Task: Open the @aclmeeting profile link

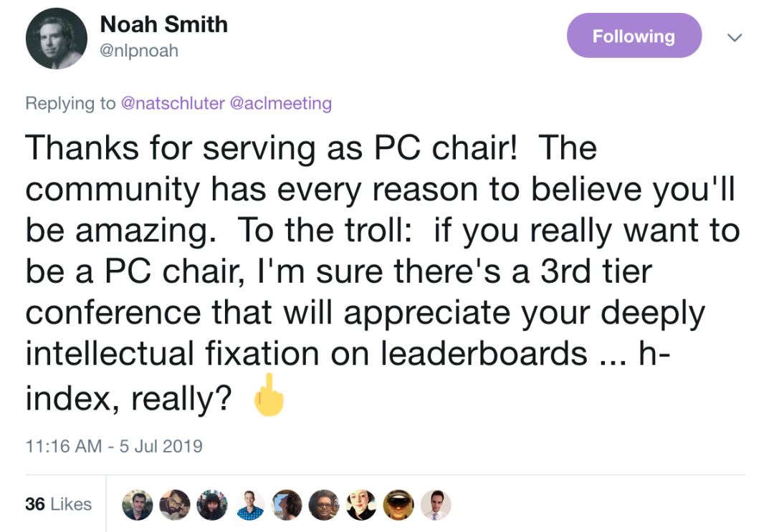Action: pyautogui.click(x=280, y=103)
